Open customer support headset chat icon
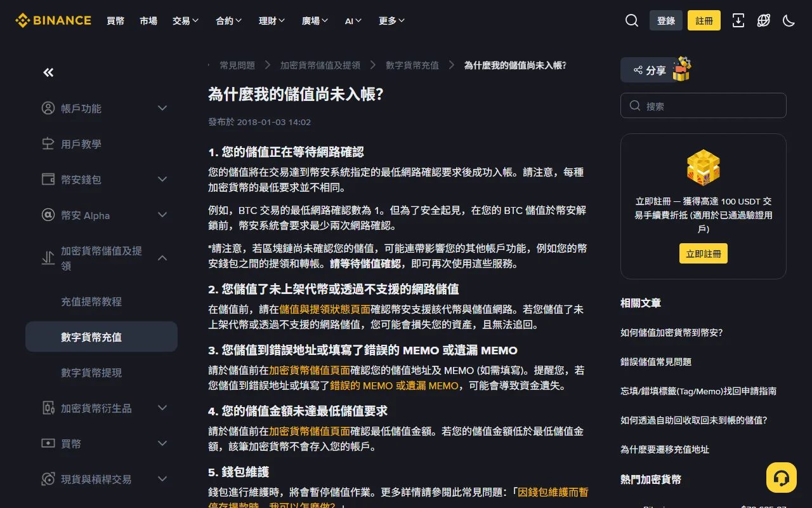The height and width of the screenshot is (508, 812). (x=782, y=478)
